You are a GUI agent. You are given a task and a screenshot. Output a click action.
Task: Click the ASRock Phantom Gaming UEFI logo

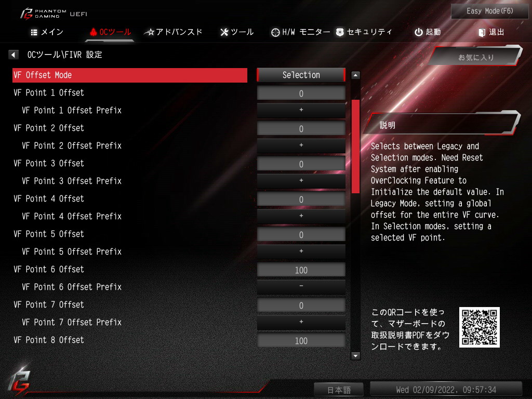[54, 14]
